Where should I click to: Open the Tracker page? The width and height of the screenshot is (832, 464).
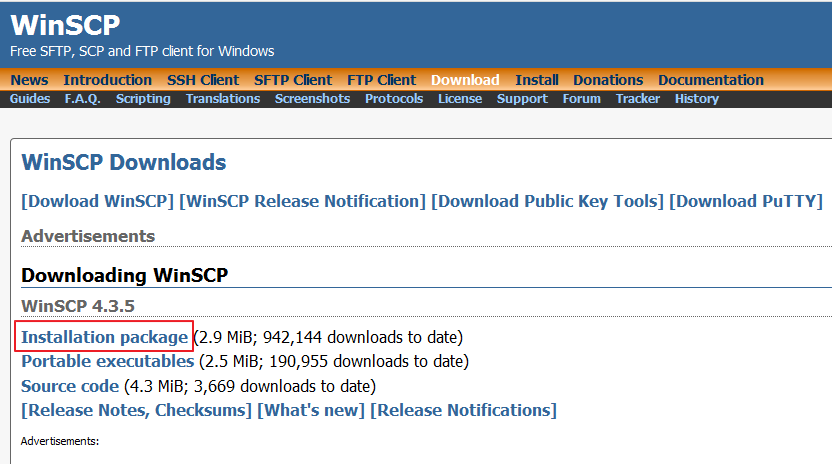(638, 99)
